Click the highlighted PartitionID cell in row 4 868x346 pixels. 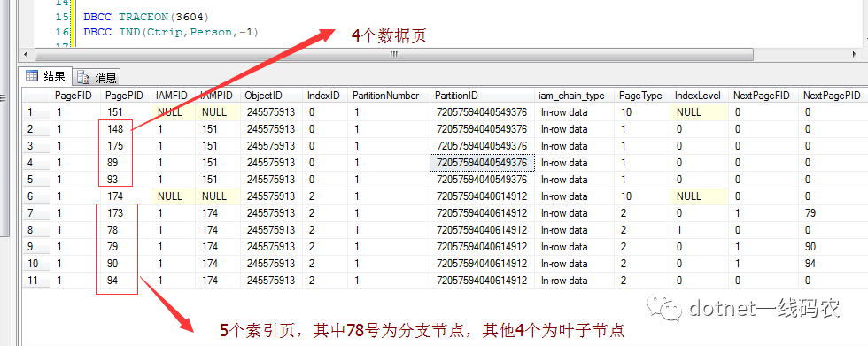tap(482, 163)
